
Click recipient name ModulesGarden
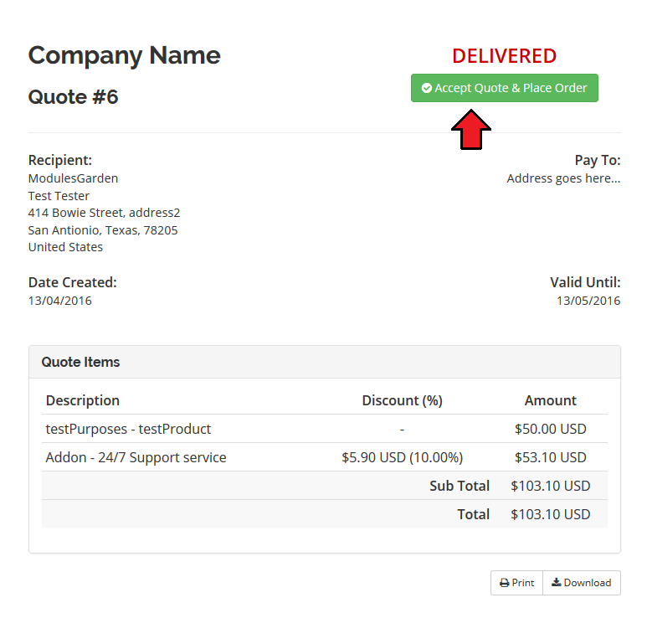tap(73, 178)
